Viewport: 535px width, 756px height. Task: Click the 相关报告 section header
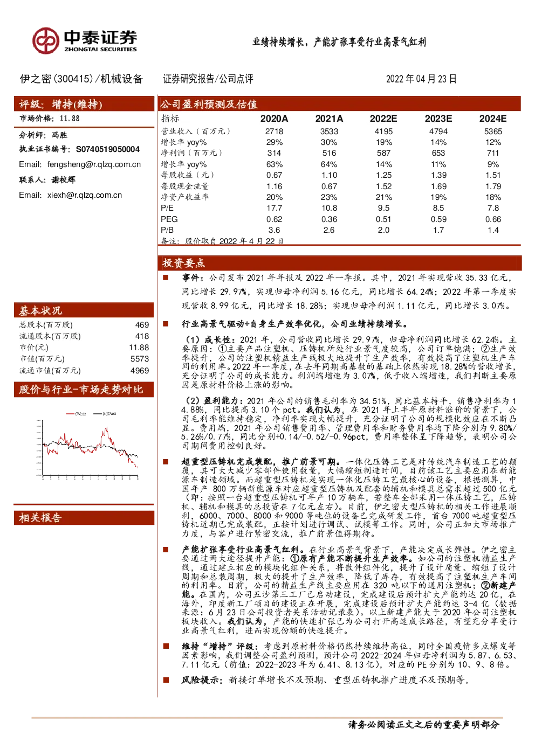pyautogui.click(x=40, y=518)
